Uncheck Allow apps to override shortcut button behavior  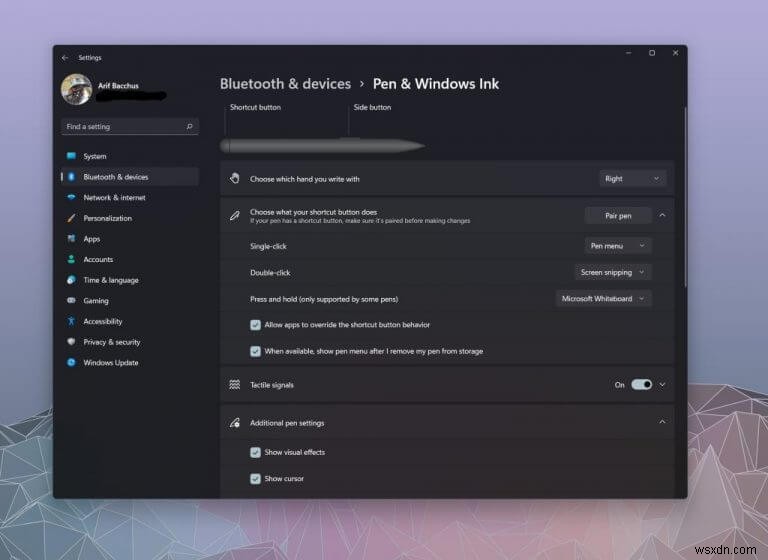255,325
